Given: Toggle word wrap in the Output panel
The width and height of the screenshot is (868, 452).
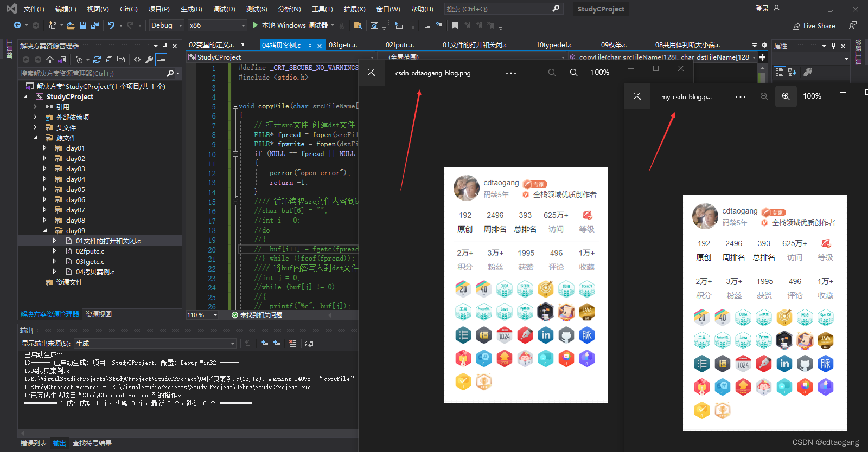Looking at the screenshot, I should pyautogui.click(x=309, y=344).
